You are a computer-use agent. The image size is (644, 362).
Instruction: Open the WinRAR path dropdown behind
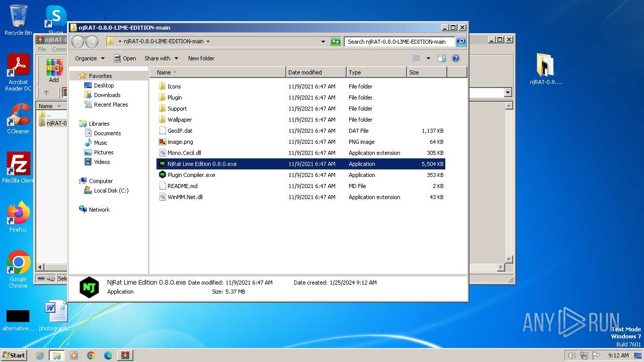508,93
